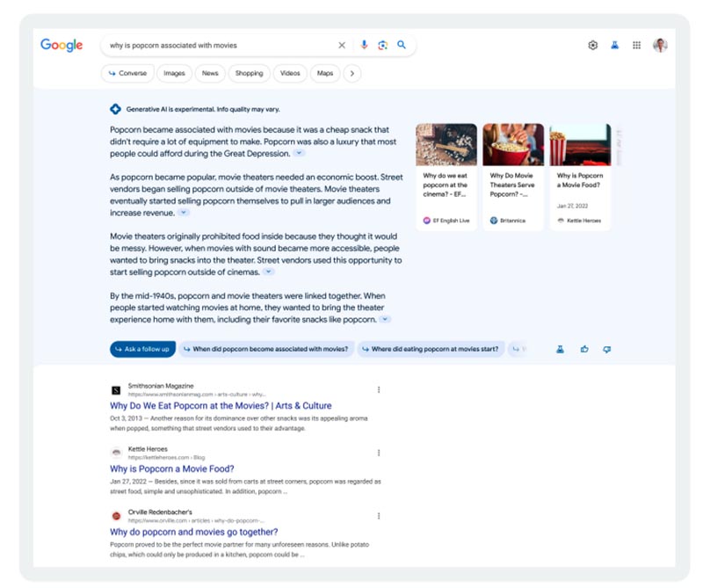Open the Google apps grid
703x588 pixels.
click(637, 46)
